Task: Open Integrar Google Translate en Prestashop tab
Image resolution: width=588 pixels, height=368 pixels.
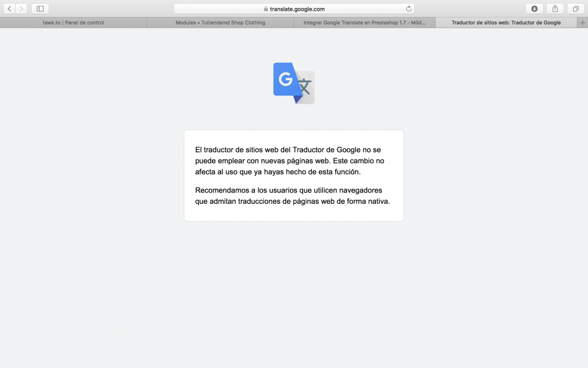Action: click(x=365, y=22)
